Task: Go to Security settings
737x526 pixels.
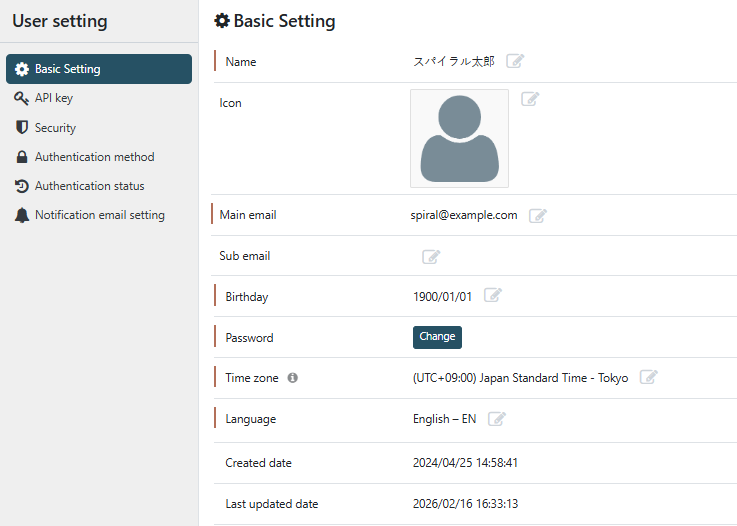Action: point(55,128)
